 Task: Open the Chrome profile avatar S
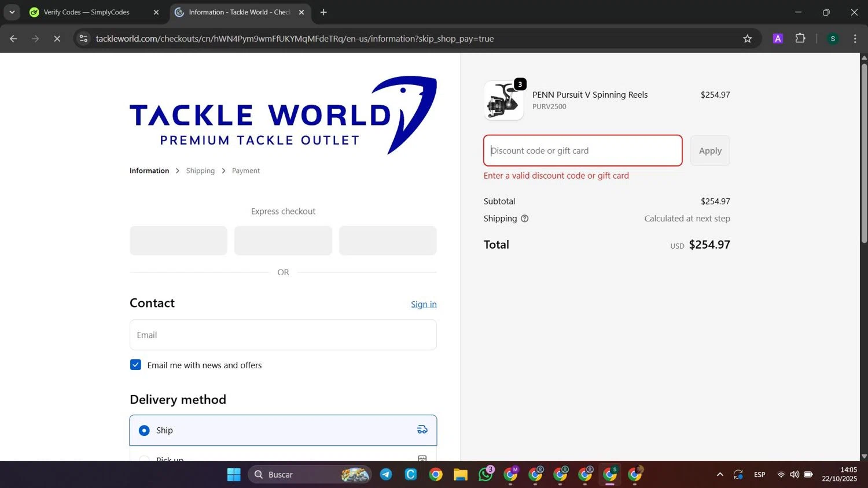(833, 39)
